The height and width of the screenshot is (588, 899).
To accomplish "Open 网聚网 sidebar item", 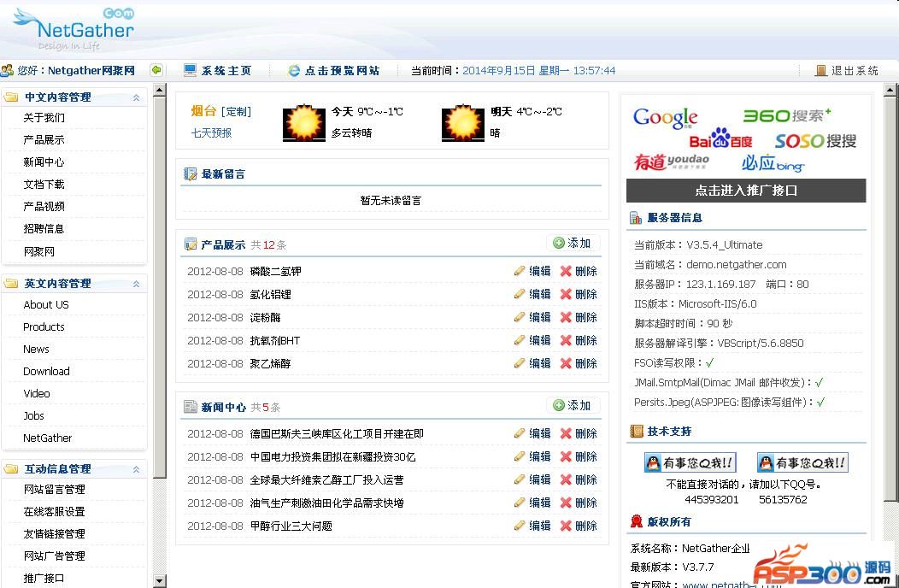I will (39, 251).
